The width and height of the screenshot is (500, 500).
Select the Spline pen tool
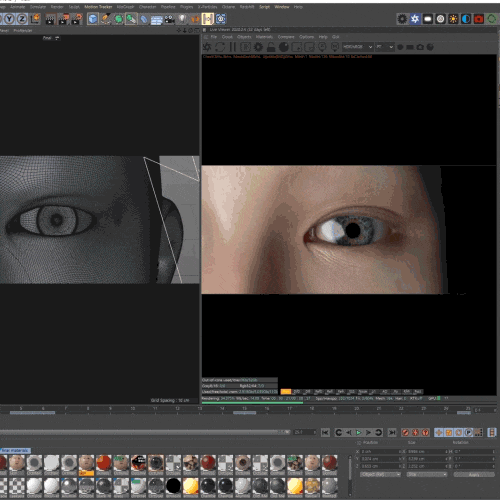pos(106,19)
